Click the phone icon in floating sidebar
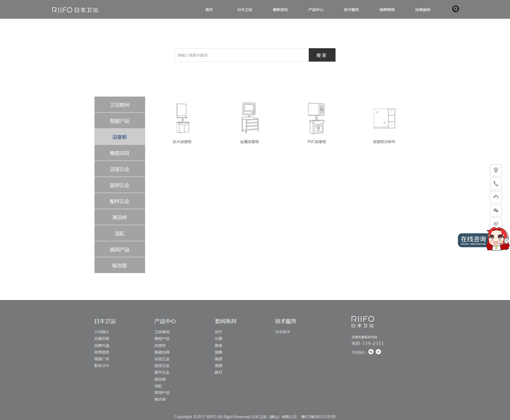This screenshot has width=510, height=420. 496,184
